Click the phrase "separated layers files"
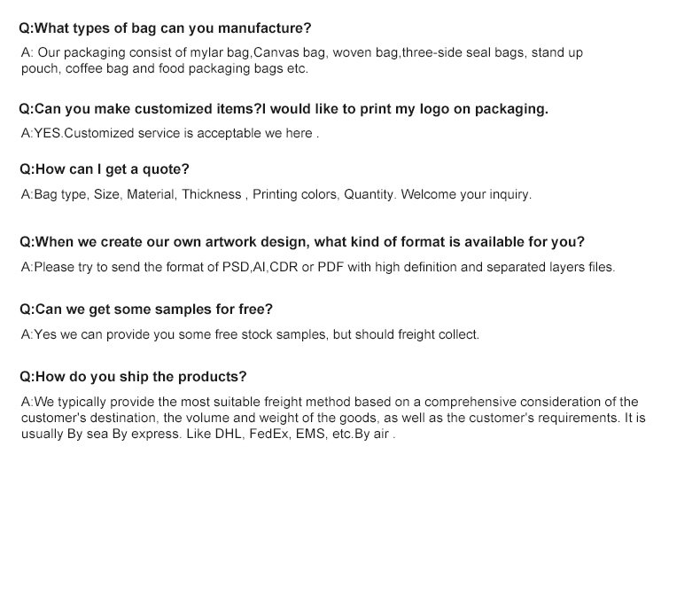Viewport: 700px width, 603px height. click(548, 267)
